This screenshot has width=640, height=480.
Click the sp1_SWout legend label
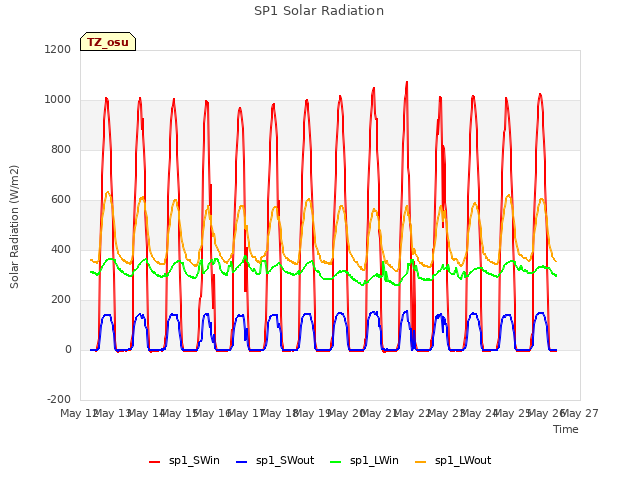tap(285, 461)
